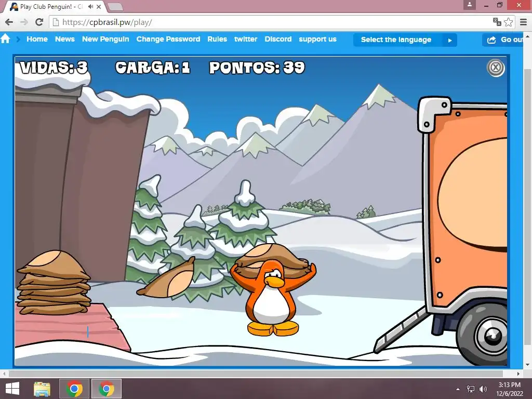
Task: Open the twitter link
Action: pyautogui.click(x=246, y=39)
